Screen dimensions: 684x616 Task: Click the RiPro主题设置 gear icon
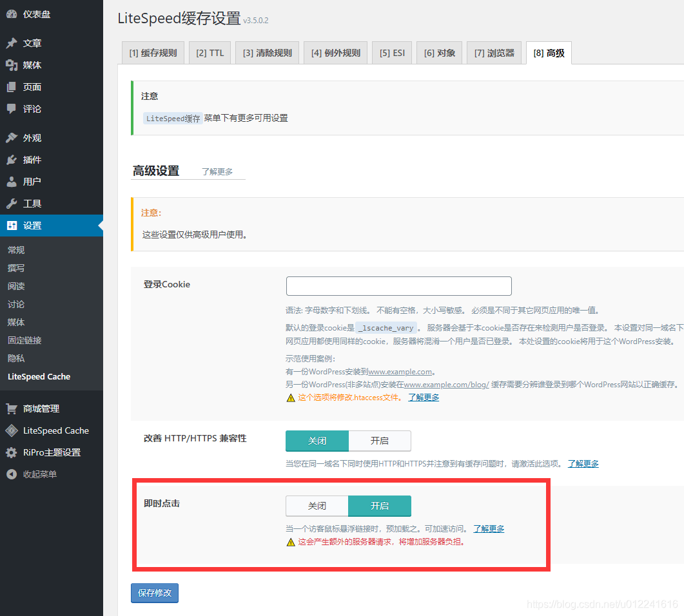pos(12,452)
